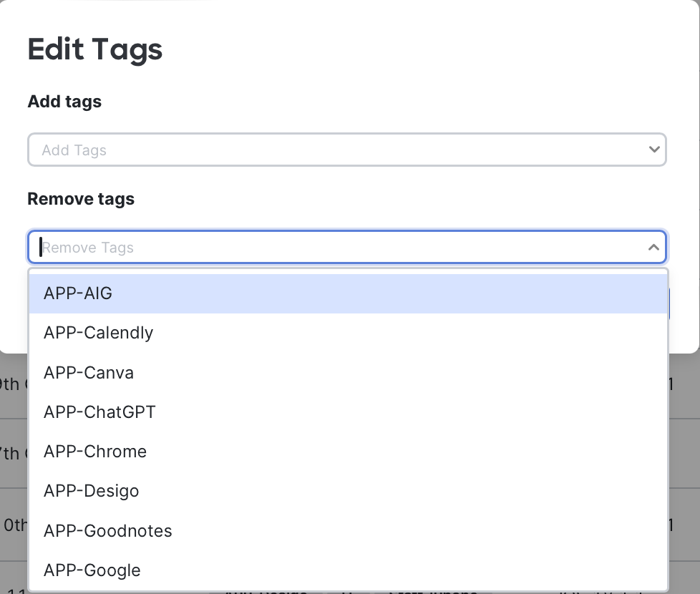Collapse the open Remove Tags dropdown
Screen dimensions: 700x594
653,247
